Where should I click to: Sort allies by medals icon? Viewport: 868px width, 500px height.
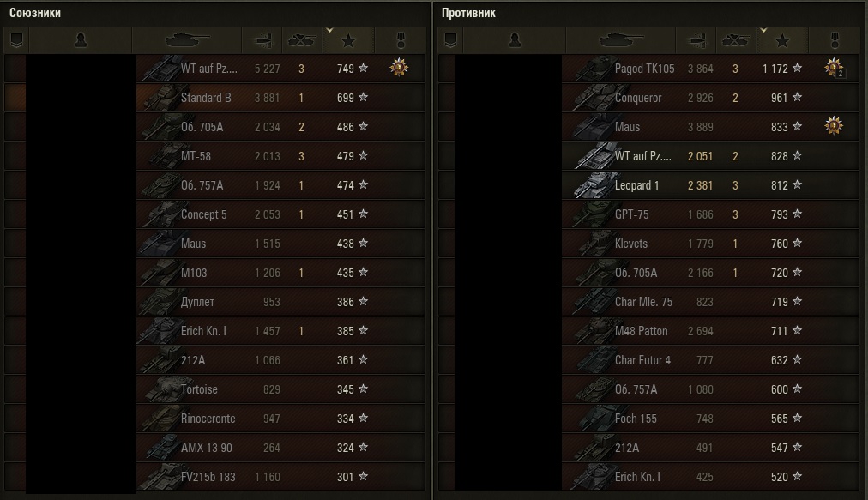point(401,40)
